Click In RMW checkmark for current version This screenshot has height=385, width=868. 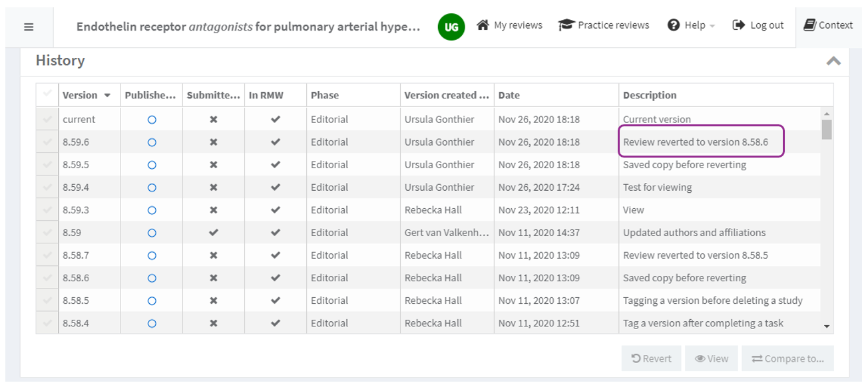coord(276,120)
